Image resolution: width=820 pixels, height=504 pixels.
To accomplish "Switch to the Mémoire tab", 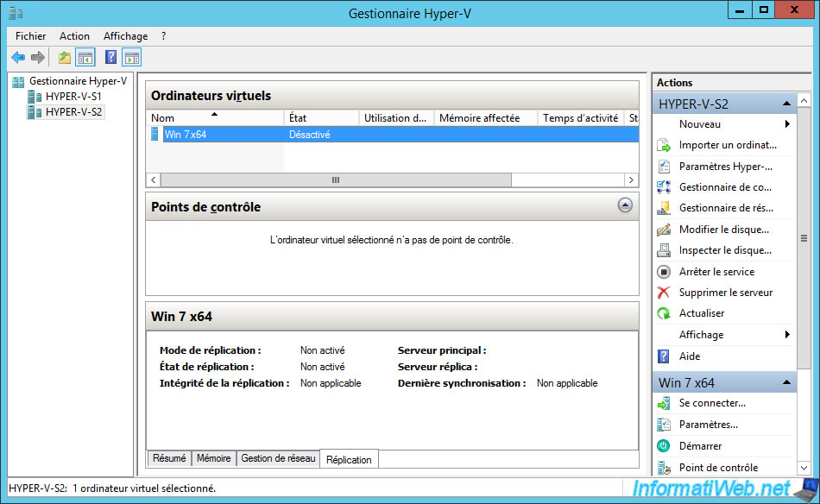I will [x=214, y=458].
